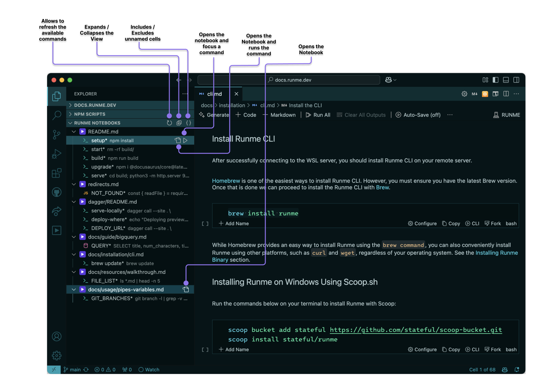The width and height of the screenshot is (559, 392).
Task: Fork the scoop install code block
Action: (x=493, y=349)
